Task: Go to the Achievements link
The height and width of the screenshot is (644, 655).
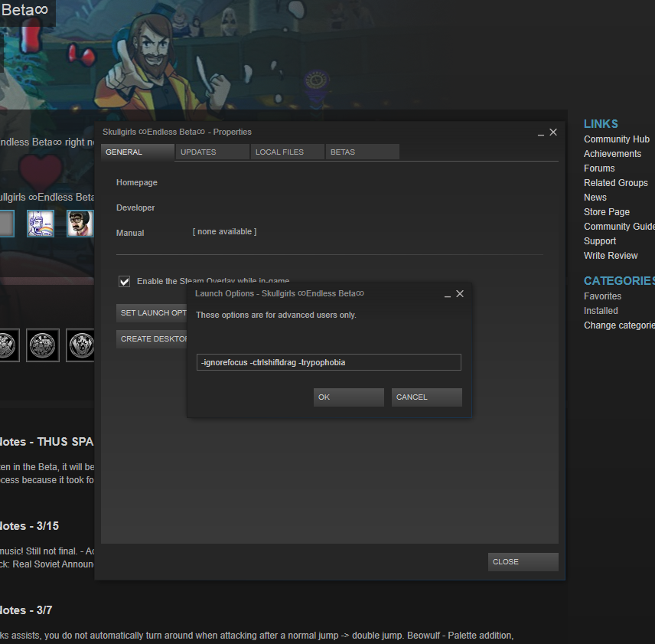Action: click(x=612, y=154)
